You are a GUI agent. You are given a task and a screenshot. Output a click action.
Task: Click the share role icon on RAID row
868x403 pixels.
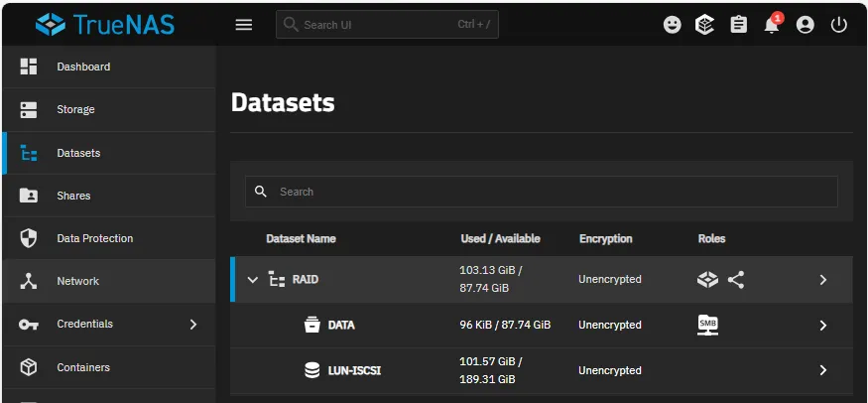736,280
